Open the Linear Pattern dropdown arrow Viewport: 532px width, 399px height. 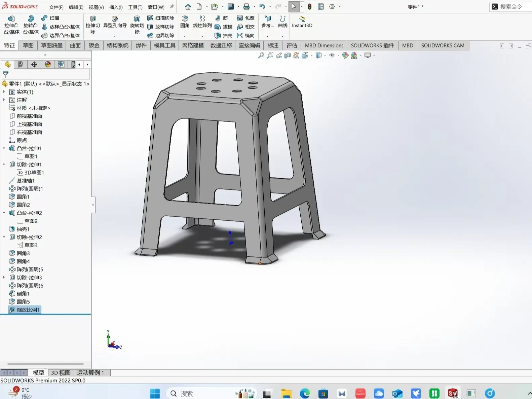tap(202, 36)
